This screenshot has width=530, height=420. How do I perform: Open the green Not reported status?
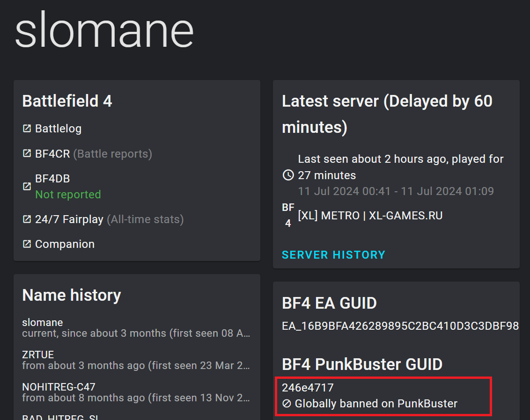(x=68, y=195)
